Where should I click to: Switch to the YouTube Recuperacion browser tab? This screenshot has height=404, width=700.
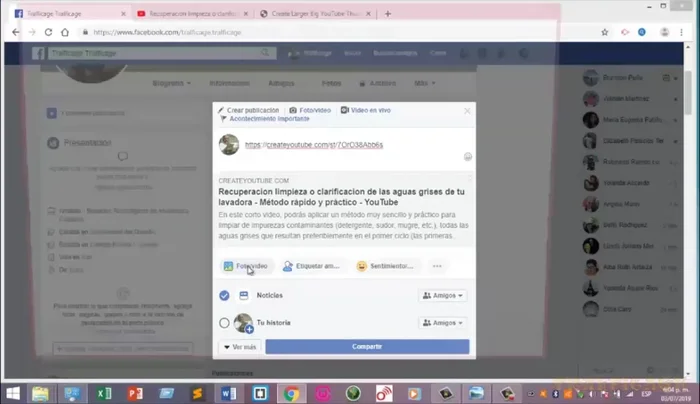click(192, 14)
